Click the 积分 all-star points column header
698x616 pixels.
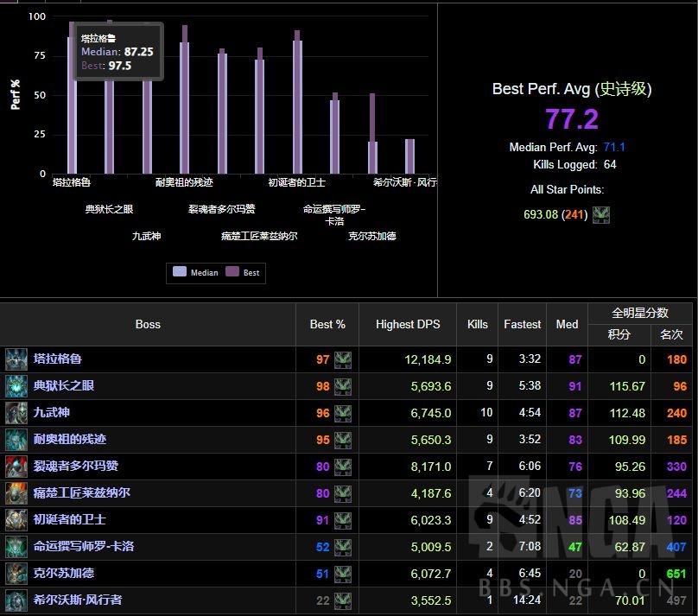(x=619, y=334)
